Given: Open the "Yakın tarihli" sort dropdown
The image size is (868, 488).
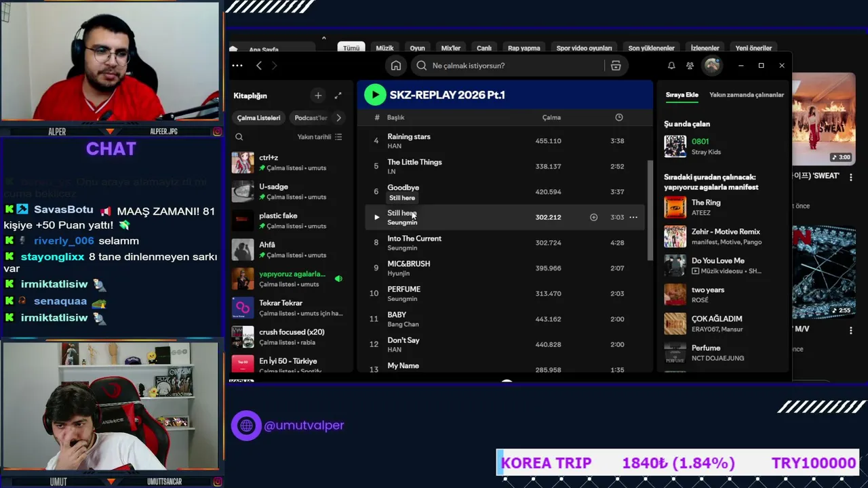Looking at the screenshot, I should pos(319,137).
